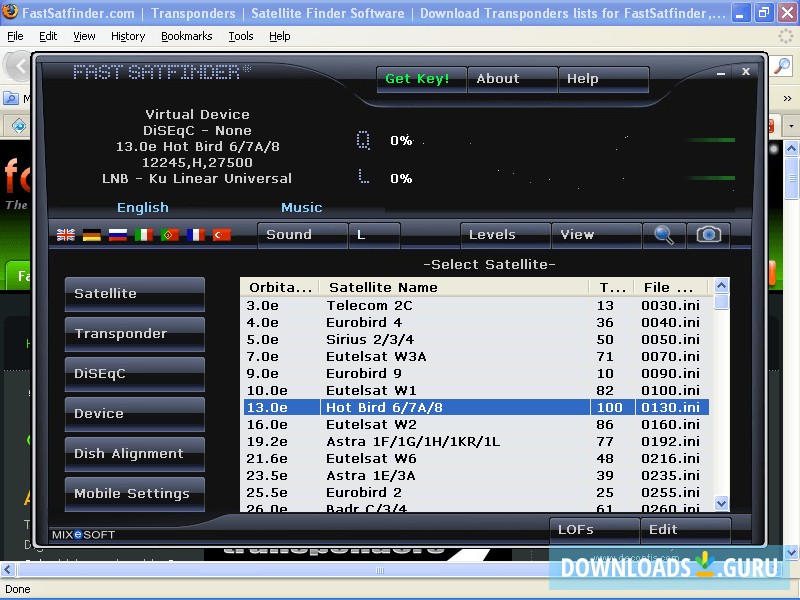800x600 pixels.
Task: Select Sirius 2/3/4 satellite row
Action: click(474, 339)
